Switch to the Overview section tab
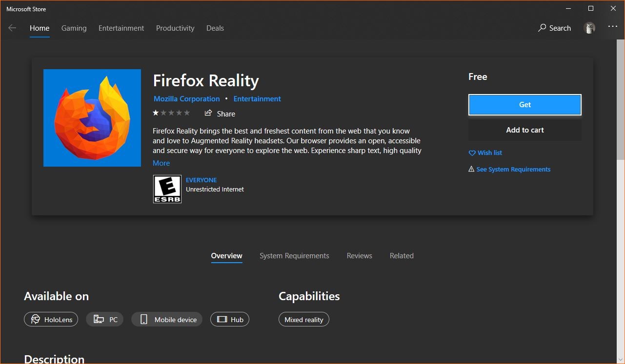 coord(227,256)
